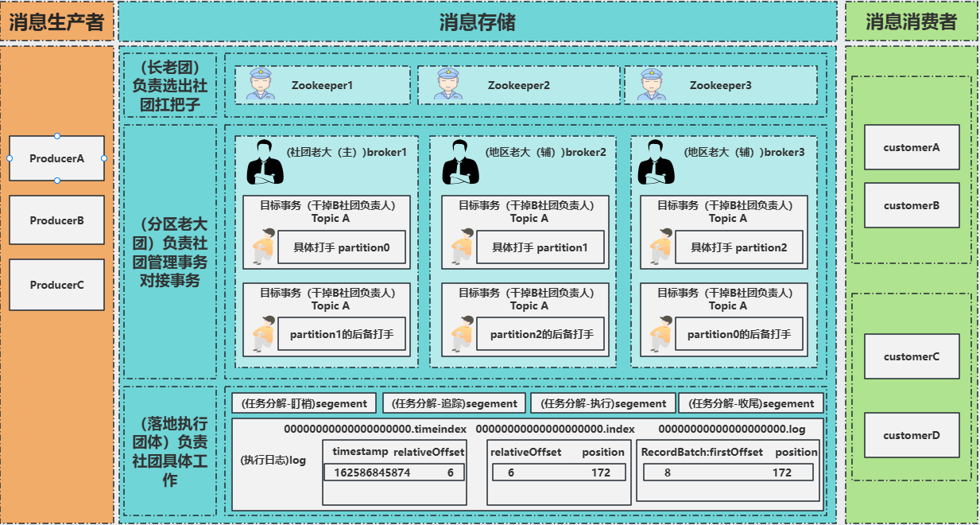Image resolution: width=980 pixels, height=525 pixels.
Task: Click the (地区老大（辅）)broker3 label
Action: point(745,152)
